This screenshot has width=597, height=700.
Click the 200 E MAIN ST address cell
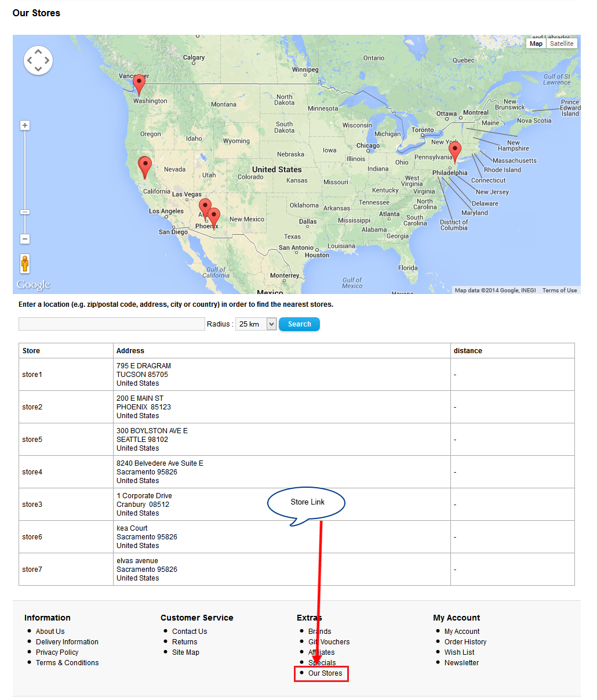282,407
